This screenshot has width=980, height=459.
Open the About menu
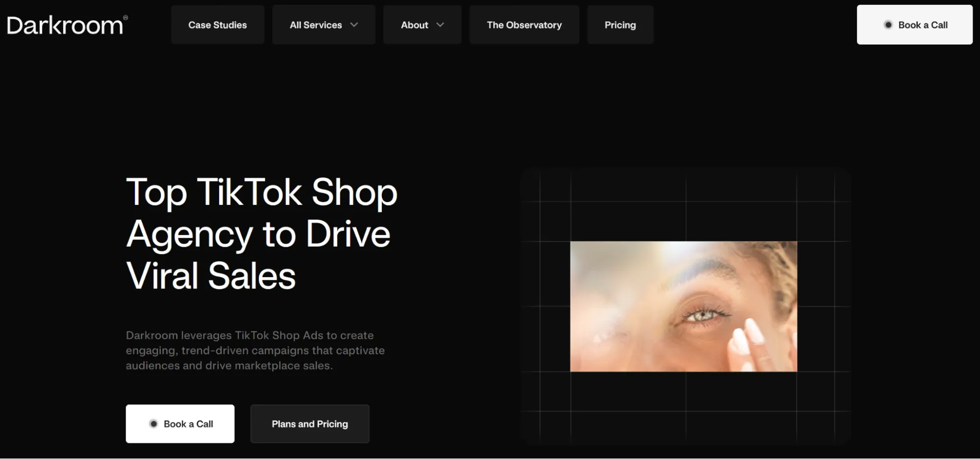click(x=422, y=25)
